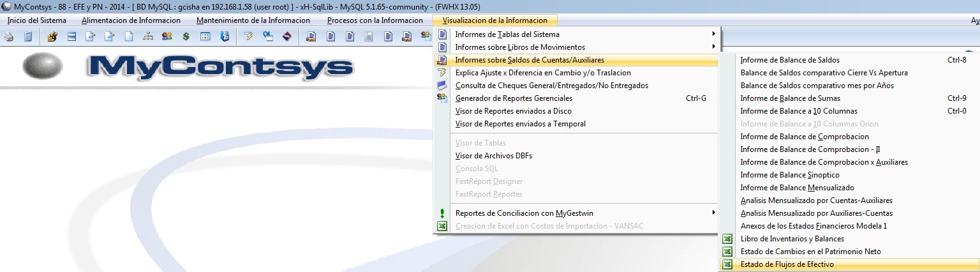980x272 pixels.
Task: Click the two-people users toolbar icon
Action: point(167,36)
